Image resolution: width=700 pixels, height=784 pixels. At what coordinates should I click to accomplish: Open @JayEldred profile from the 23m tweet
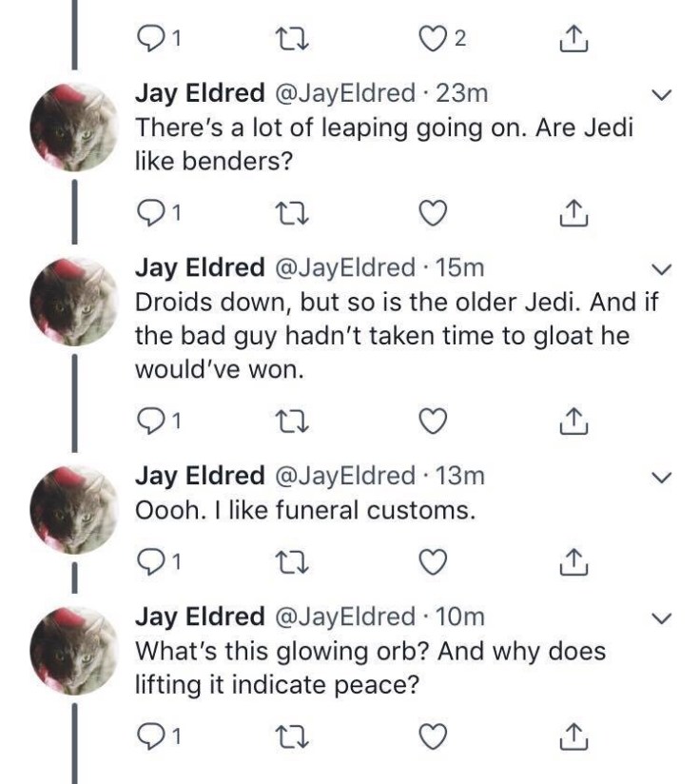[343, 94]
